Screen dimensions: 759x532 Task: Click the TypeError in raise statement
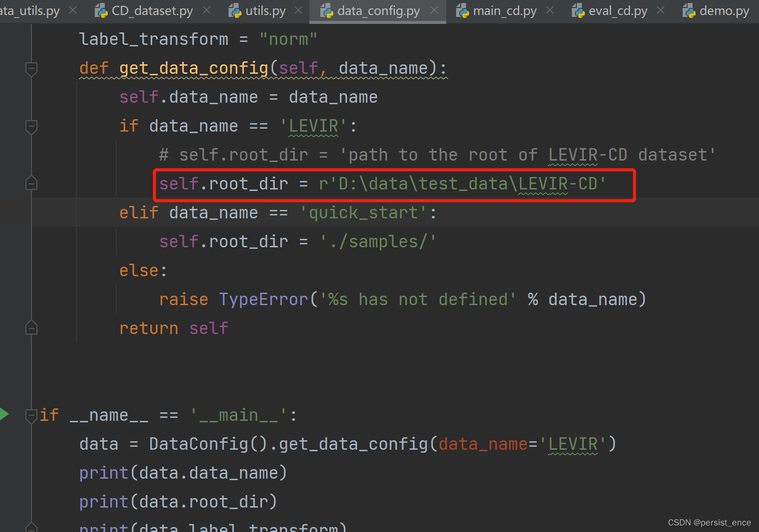(x=263, y=300)
